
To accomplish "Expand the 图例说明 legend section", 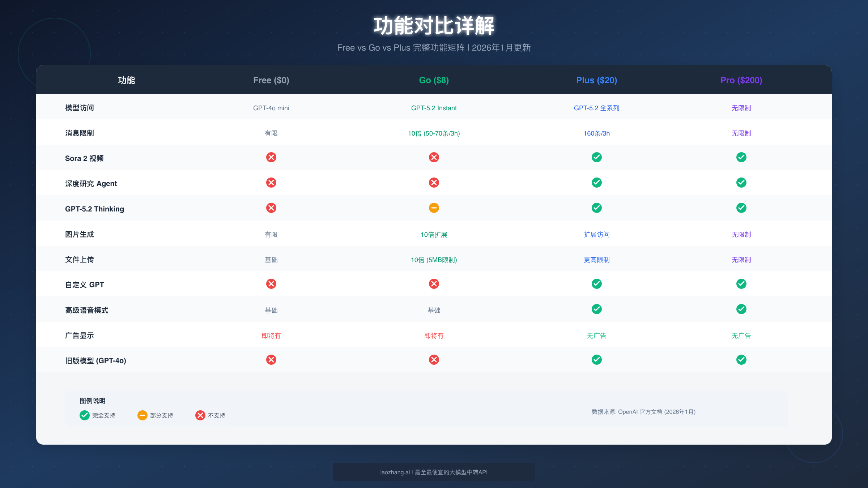I will (x=93, y=401).
